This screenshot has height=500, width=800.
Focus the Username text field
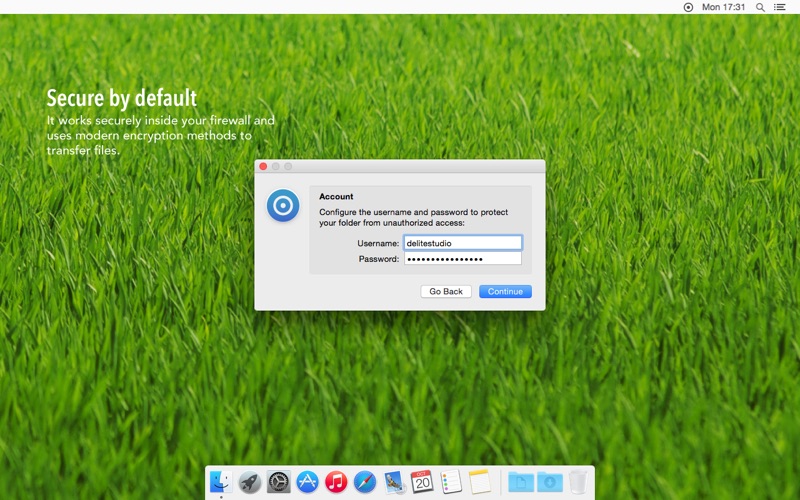[x=462, y=243]
